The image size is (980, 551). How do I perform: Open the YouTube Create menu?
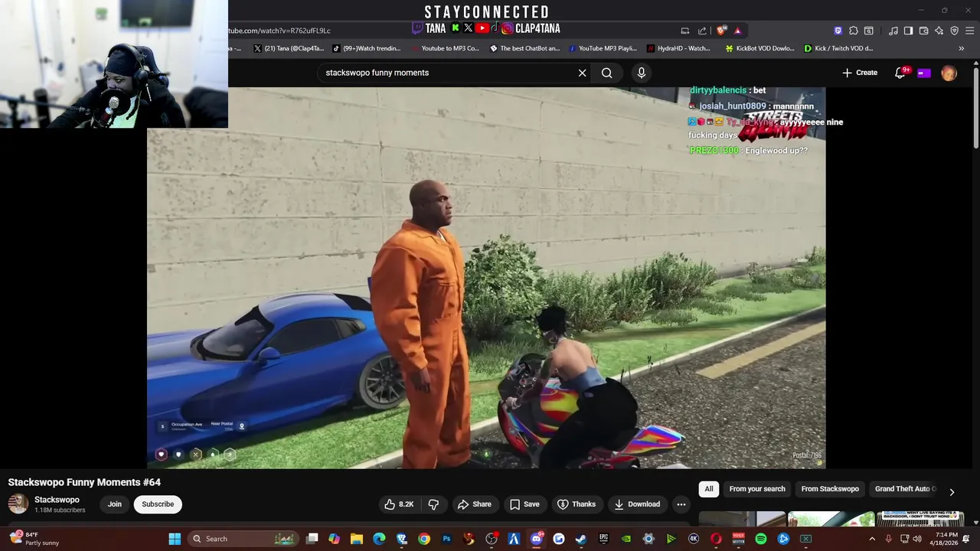coord(860,73)
